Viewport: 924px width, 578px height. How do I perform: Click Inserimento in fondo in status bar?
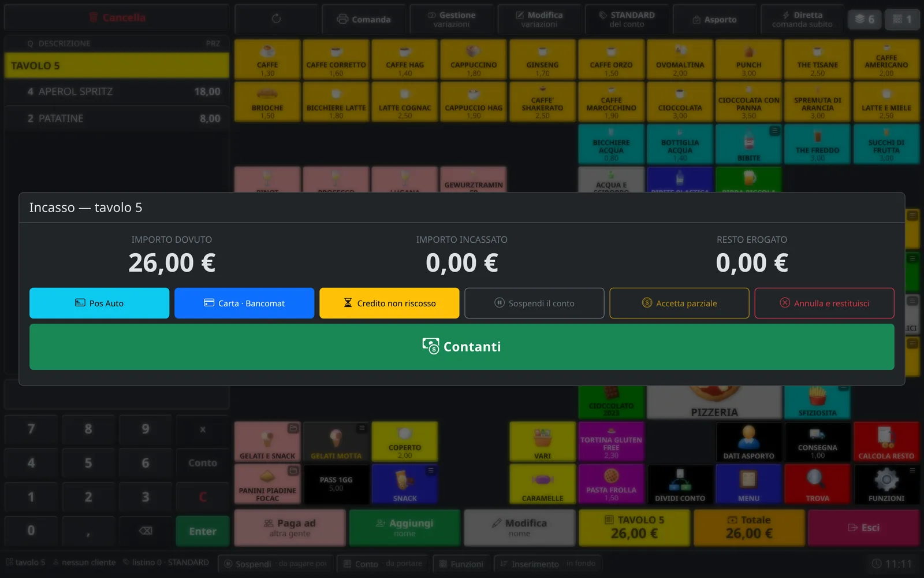(x=547, y=564)
